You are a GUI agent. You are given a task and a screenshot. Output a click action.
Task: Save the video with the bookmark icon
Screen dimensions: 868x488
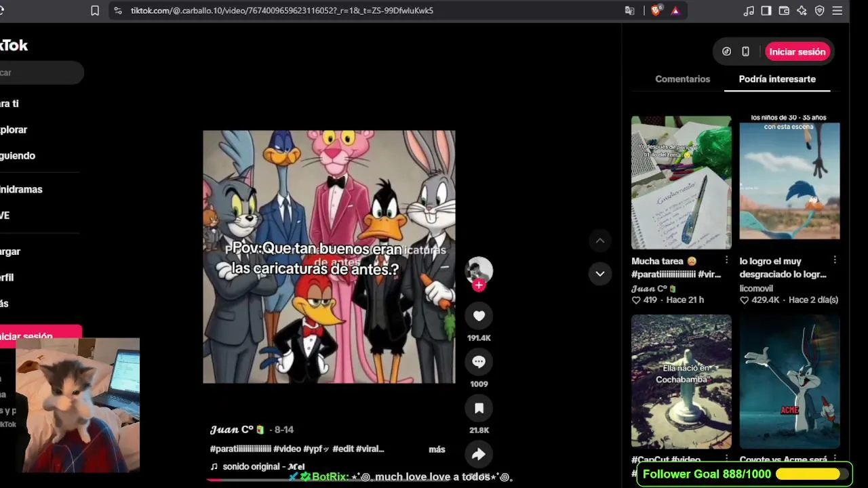[479, 408]
